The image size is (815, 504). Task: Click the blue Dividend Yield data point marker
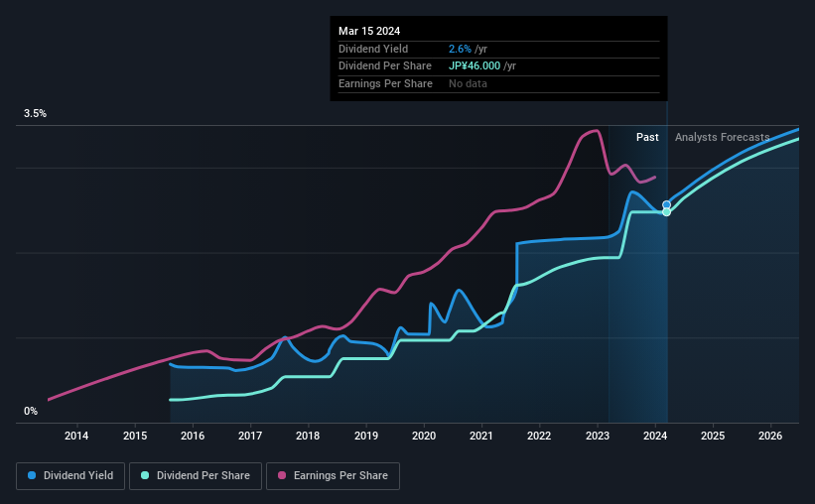666,204
